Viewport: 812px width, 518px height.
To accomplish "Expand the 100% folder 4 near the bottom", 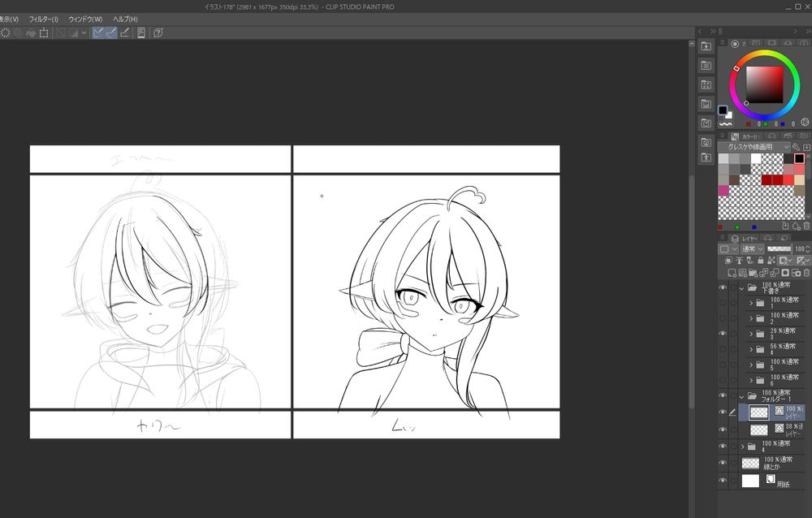I will click(743, 447).
